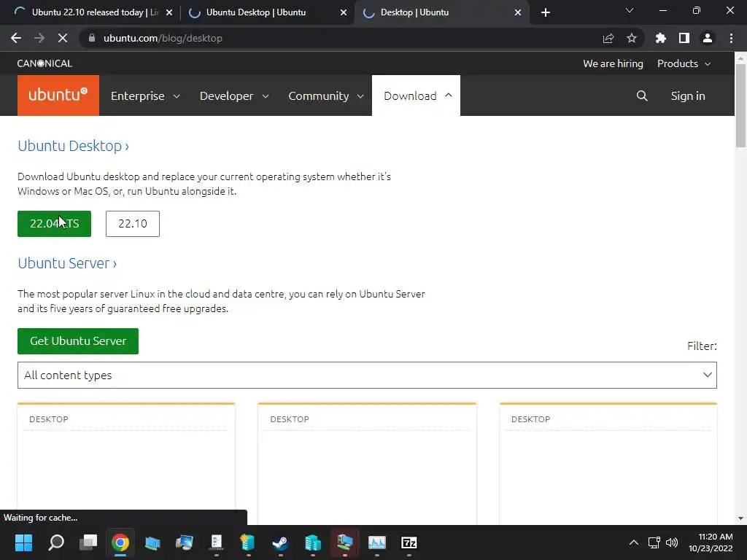The width and height of the screenshot is (747, 560).
Task: Open 7-Zip from the taskbar
Action: click(409, 542)
